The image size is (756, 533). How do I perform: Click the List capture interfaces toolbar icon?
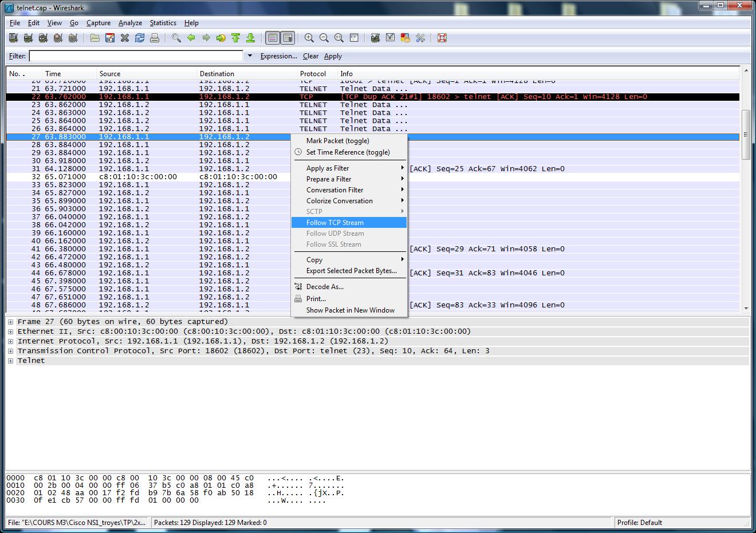tap(13, 38)
